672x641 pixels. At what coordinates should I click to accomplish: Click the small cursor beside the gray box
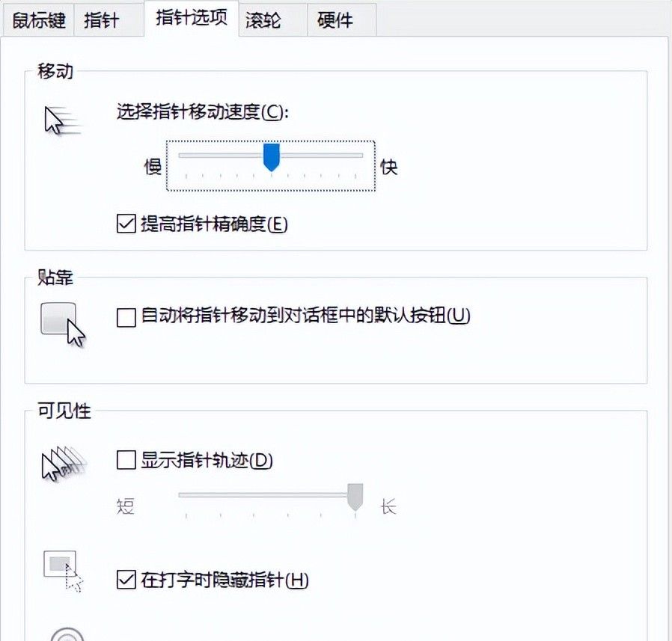click(x=75, y=580)
